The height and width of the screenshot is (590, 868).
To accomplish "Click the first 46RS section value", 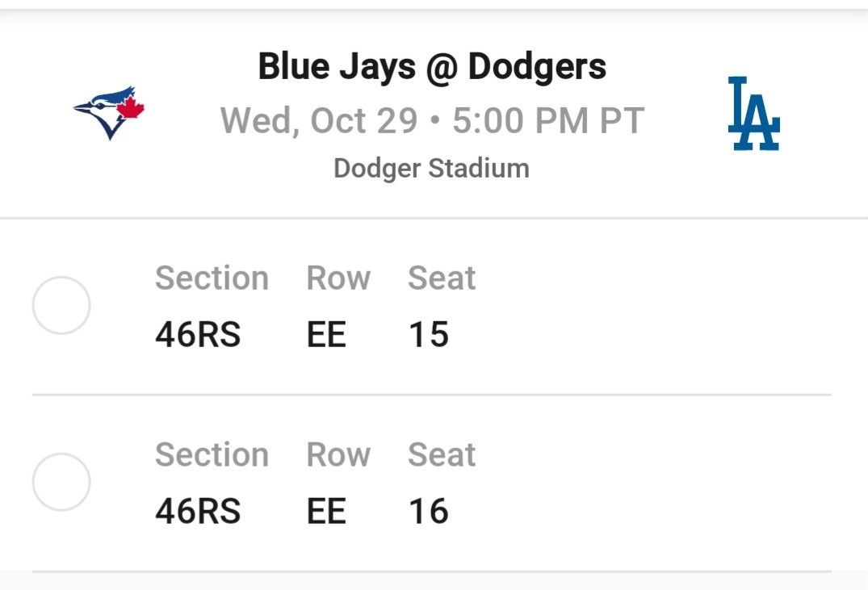I will tap(198, 335).
